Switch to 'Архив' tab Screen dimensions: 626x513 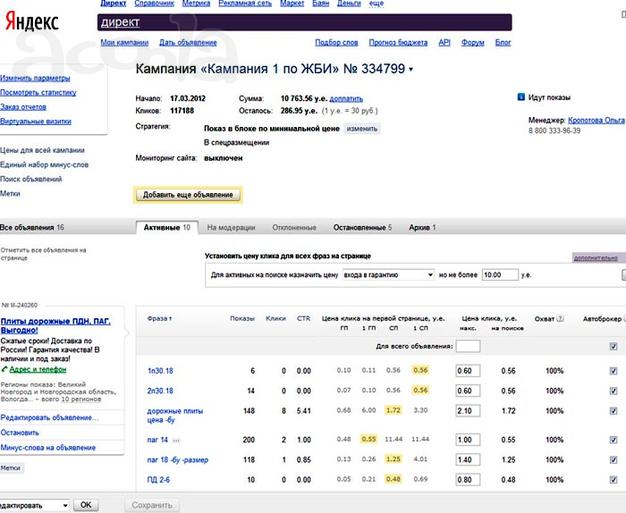point(422,228)
